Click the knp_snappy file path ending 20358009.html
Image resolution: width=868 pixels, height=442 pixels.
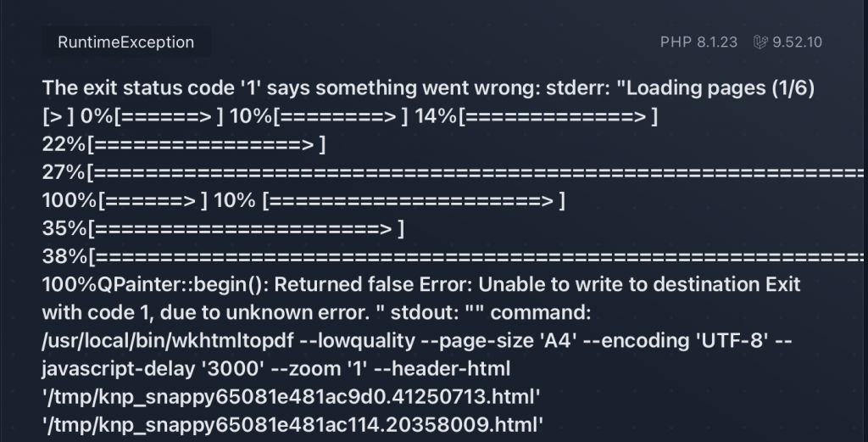coord(292,425)
